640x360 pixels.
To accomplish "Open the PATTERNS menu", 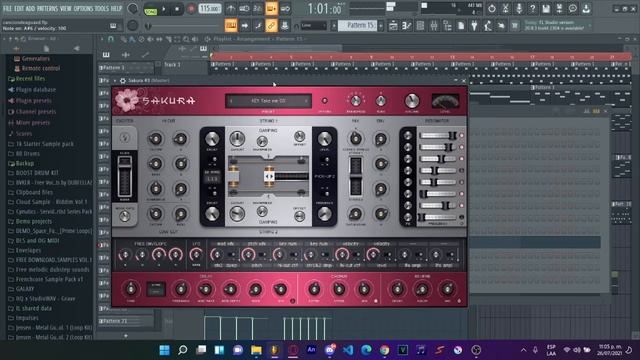I will coord(47,8).
